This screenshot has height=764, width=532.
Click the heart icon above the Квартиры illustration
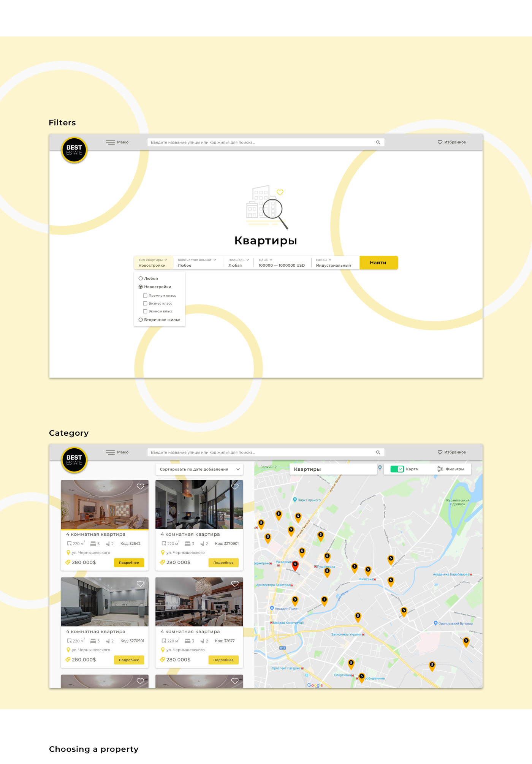[x=280, y=193]
